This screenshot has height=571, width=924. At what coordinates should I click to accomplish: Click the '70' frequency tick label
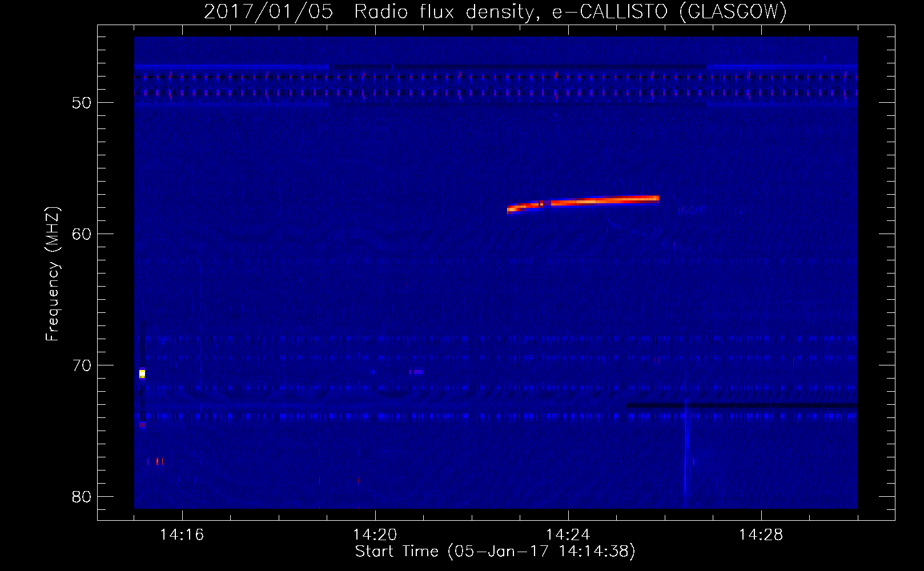pos(82,365)
